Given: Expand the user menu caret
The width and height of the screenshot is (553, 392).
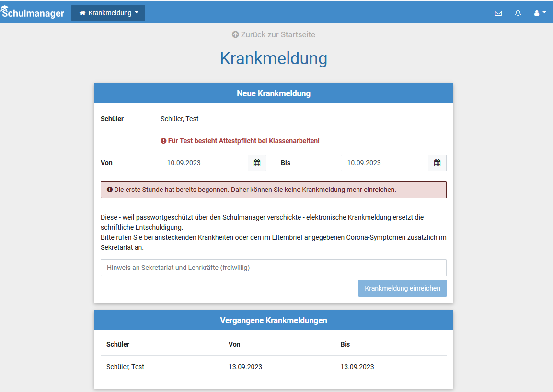Looking at the screenshot, I should pos(544,13).
